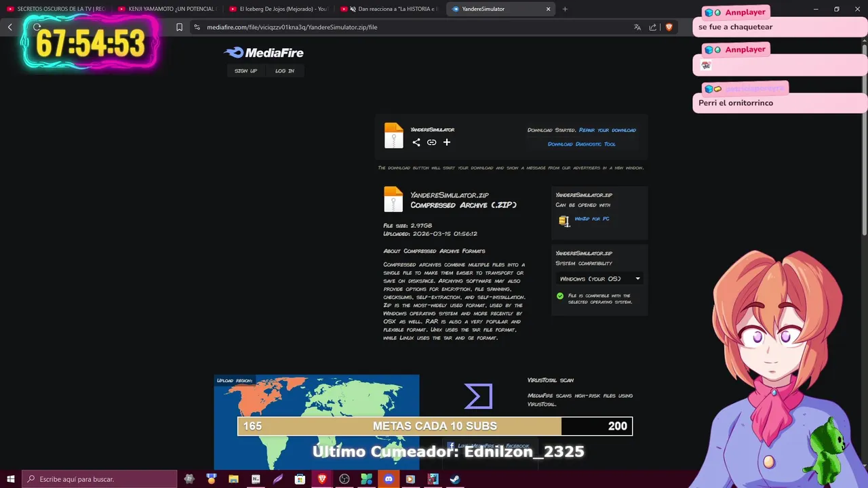The width and height of the screenshot is (868, 488).
Task: Click SIGN UP on MediaFire
Action: [245, 70]
